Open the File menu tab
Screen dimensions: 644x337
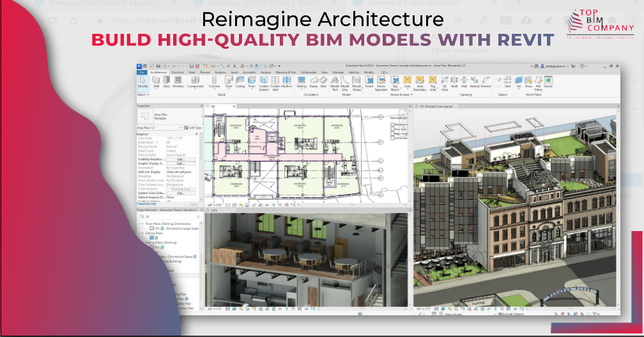coord(142,72)
